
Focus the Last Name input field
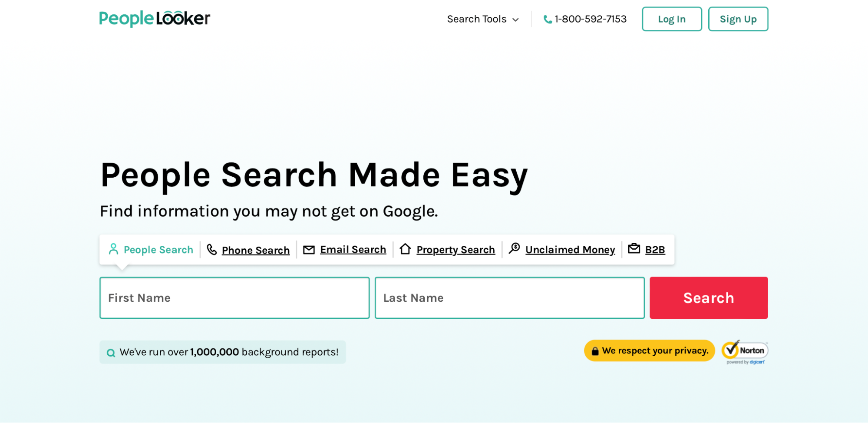pyautogui.click(x=510, y=298)
